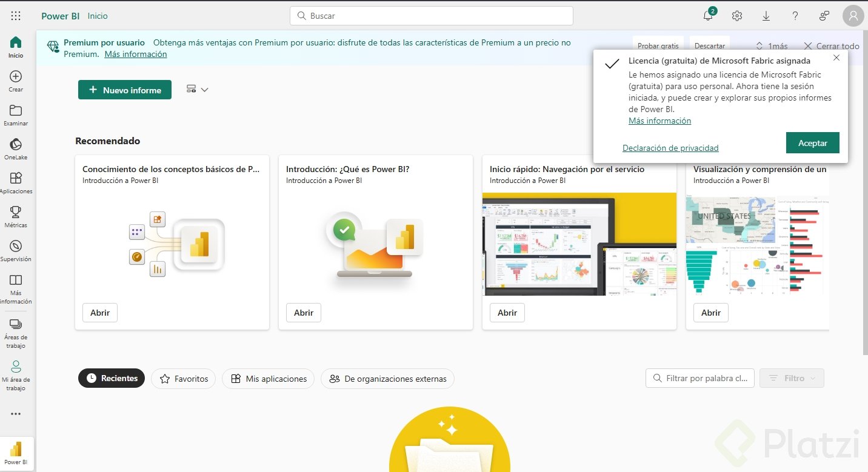This screenshot has height=472, width=868.
Task: Open Más información link in license notification
Action: coord(659,121)
